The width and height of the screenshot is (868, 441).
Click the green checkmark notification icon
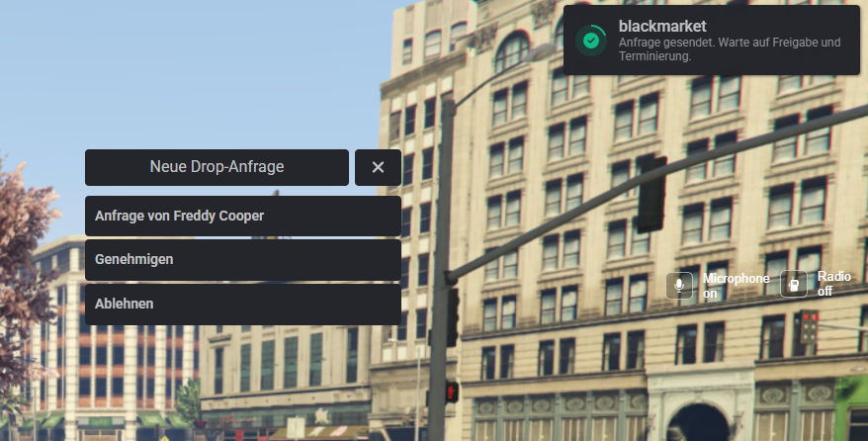[591, 41]
